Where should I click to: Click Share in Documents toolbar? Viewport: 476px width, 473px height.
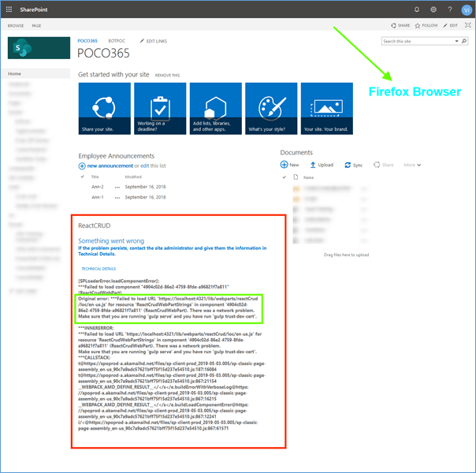[384, 165]
